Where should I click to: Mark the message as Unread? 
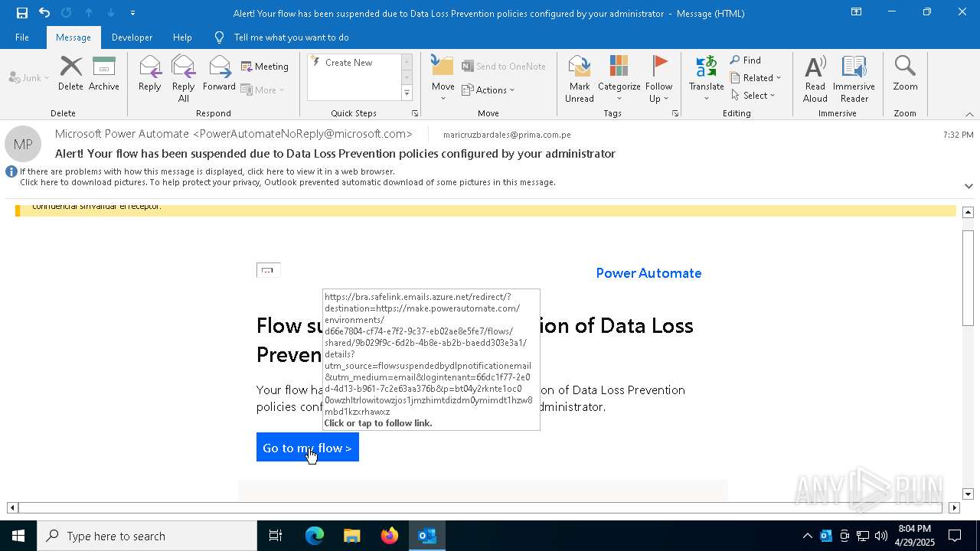(580, 78)
